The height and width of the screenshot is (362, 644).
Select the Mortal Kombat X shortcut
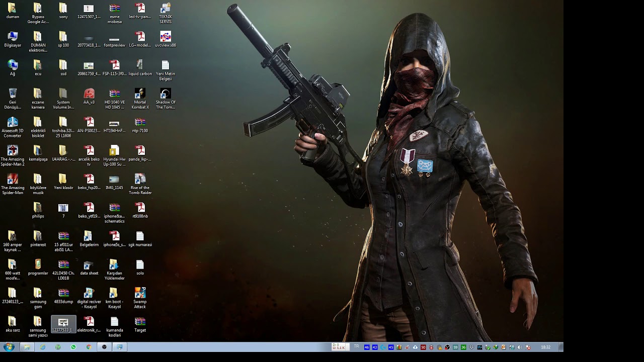click(140, 99)
